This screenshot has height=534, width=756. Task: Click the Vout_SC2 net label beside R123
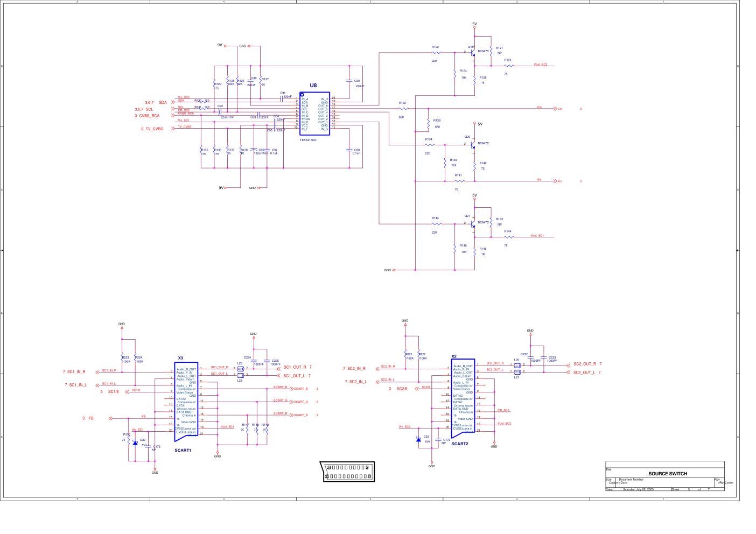click(541, 64)
